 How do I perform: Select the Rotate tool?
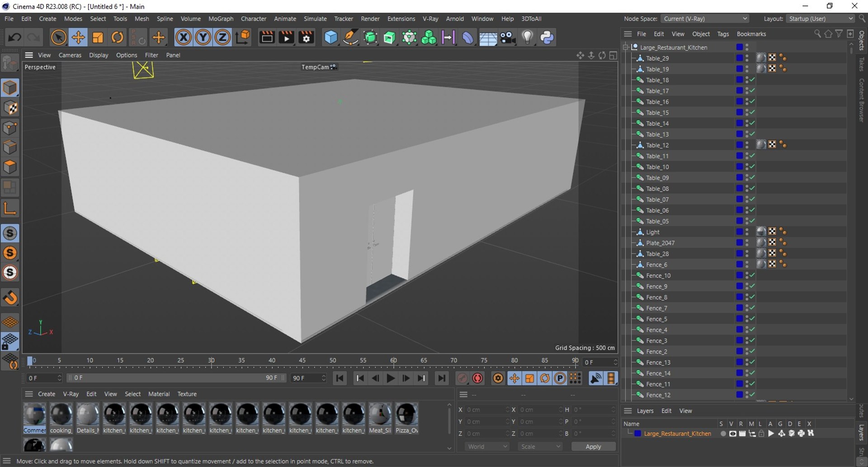point(118,37)
